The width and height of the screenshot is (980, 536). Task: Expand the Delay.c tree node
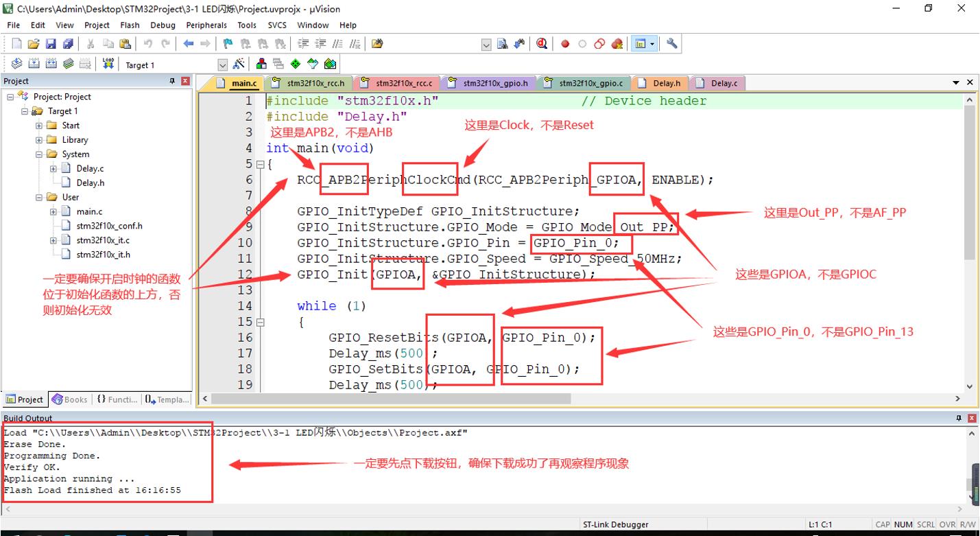(53, 169)
